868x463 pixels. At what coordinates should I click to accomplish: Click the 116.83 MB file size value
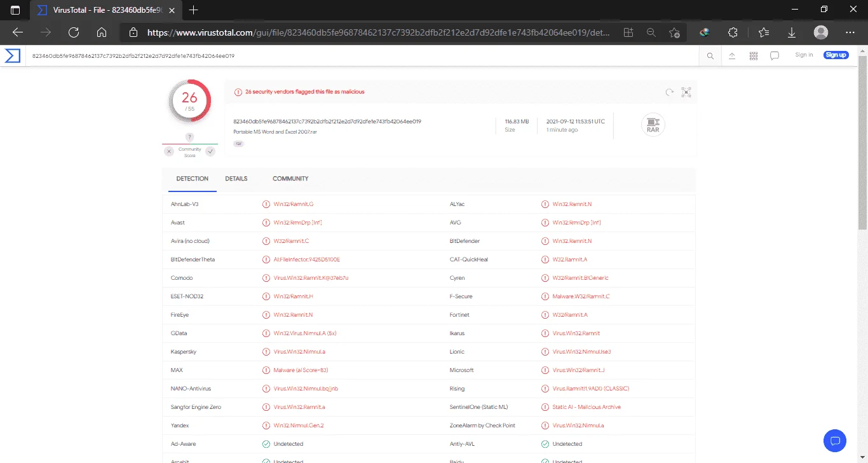517,121
